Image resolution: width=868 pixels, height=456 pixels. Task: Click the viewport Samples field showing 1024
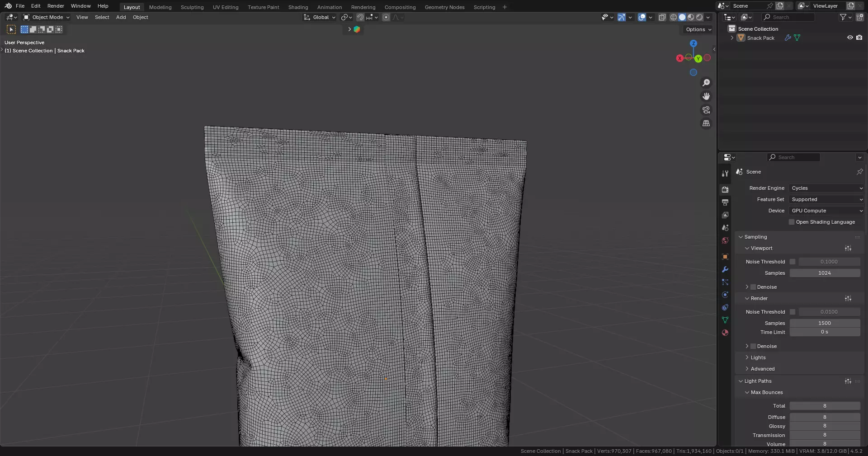(825, 273)
